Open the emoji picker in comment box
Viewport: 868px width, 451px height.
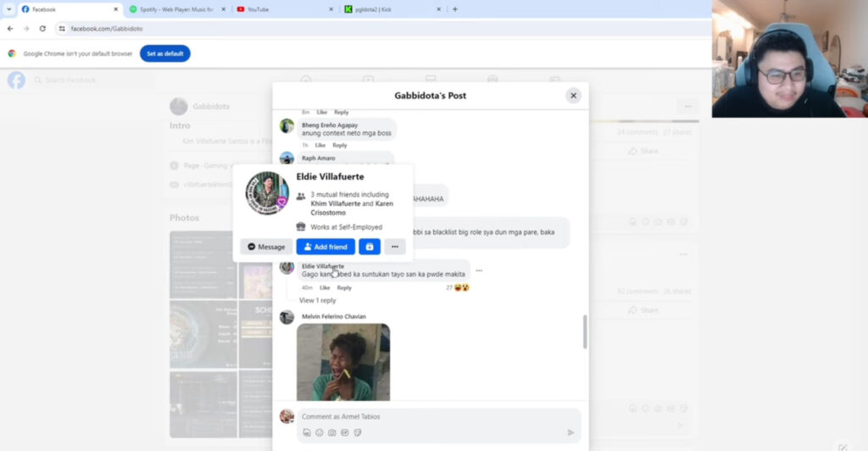pos(320,432)
